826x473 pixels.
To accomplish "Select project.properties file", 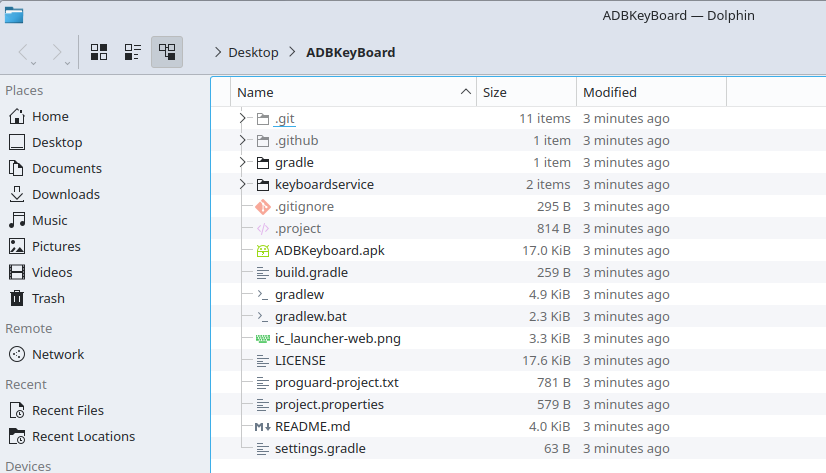I will pos(329,405).
